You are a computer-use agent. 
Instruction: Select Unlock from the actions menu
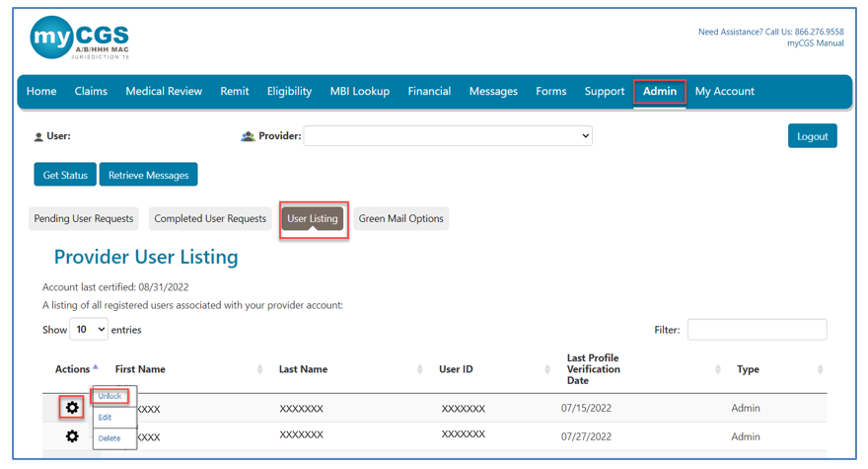click(109, 396)
